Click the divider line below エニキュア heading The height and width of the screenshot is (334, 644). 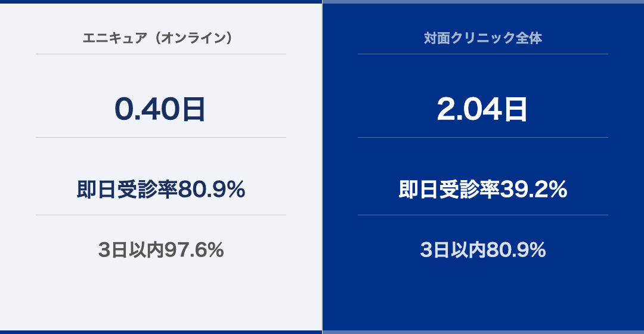(160, 54)
